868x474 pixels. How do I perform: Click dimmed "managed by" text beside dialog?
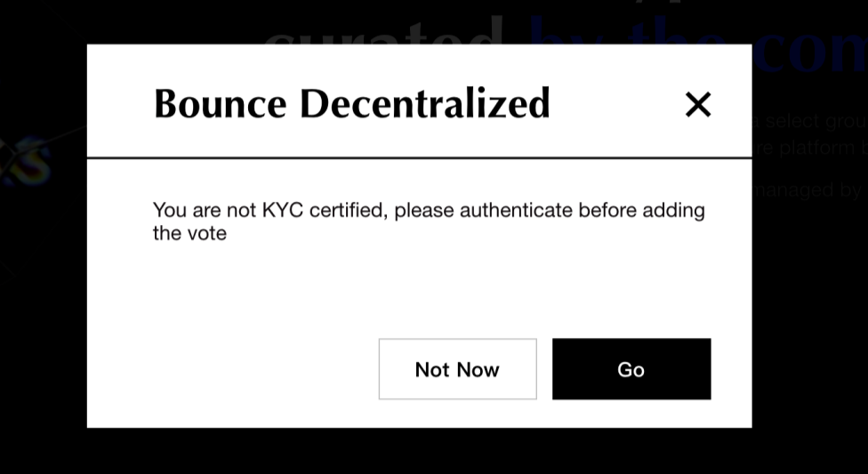point(808,190)
